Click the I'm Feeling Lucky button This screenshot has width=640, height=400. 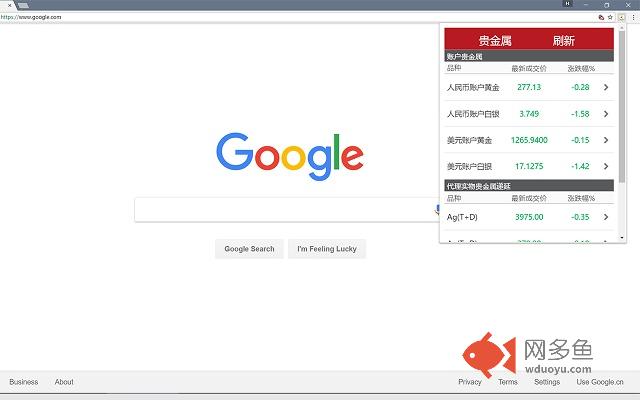tap(327, 249)
